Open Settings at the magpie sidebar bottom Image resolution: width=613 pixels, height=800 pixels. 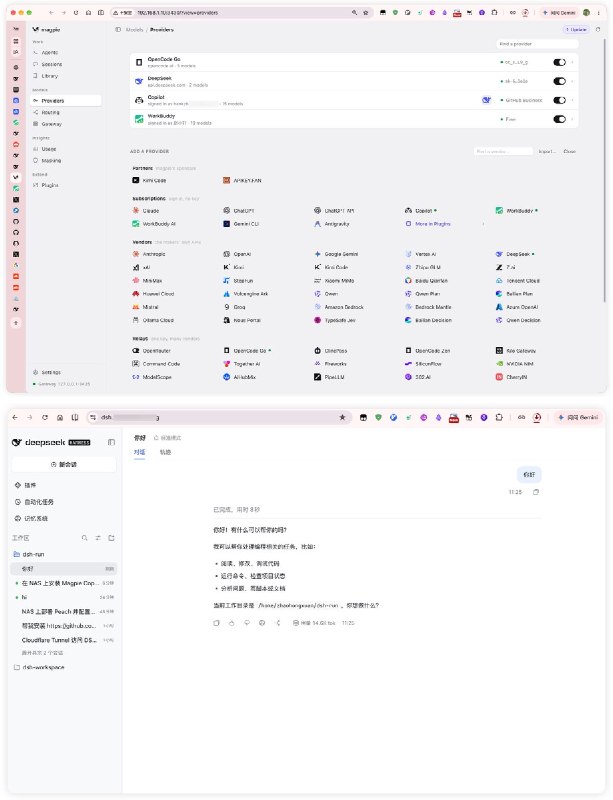click(51, 372)
